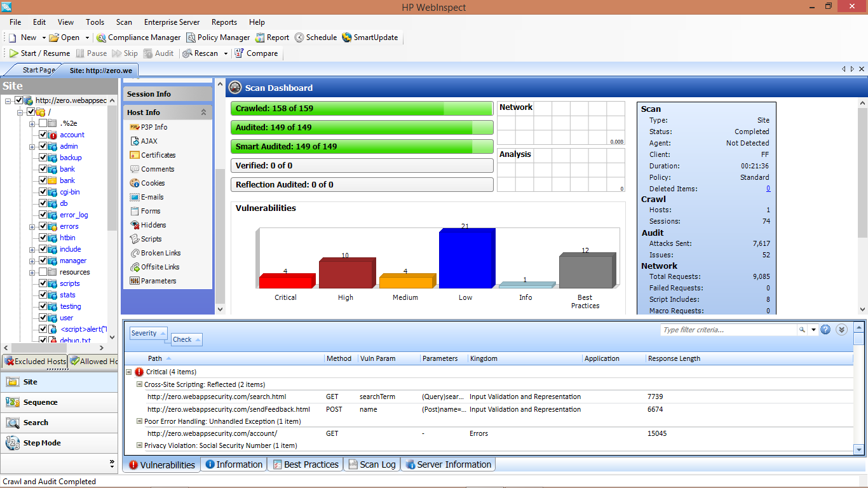Open Comments under Host Info

[x=152, y=169]
